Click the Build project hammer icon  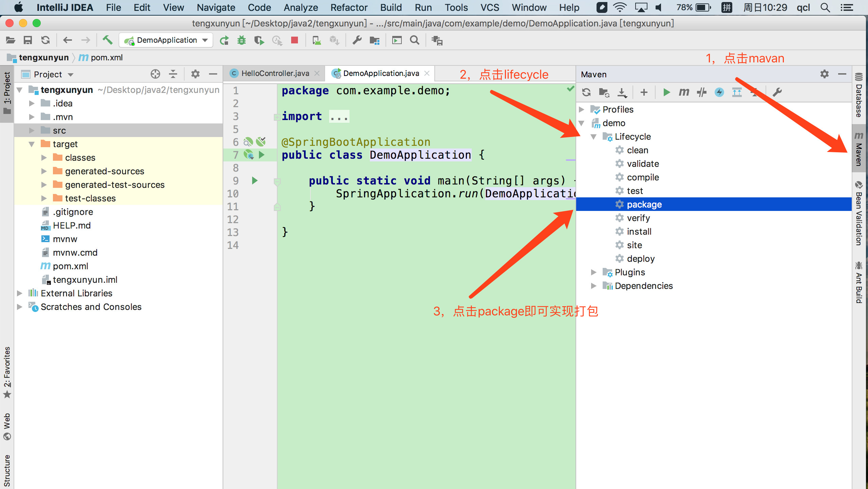(108, 40)
